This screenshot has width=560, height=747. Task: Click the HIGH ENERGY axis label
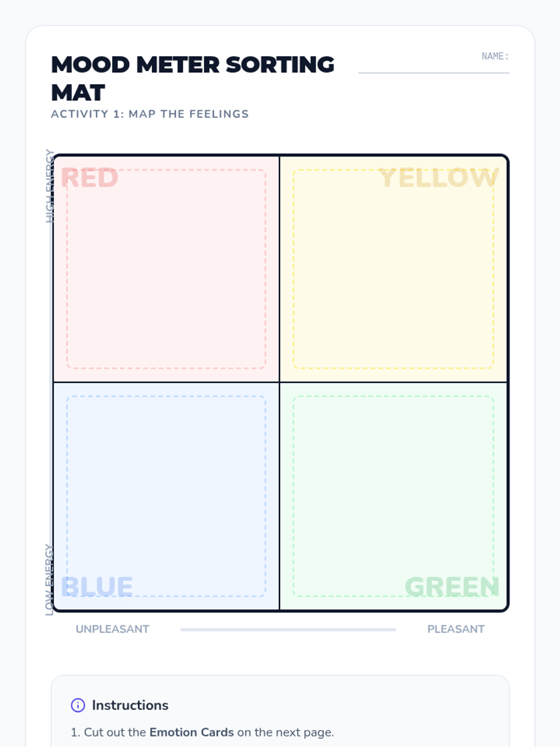click(49, 186)
